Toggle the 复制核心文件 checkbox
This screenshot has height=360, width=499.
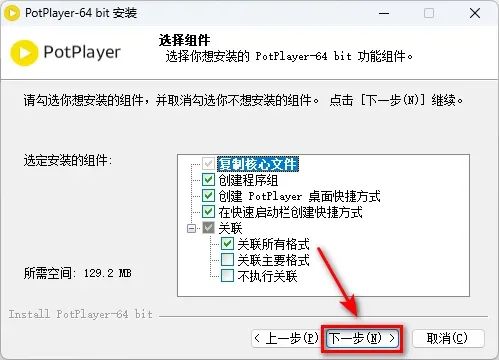pyautogui.click(x=208, y=164)
